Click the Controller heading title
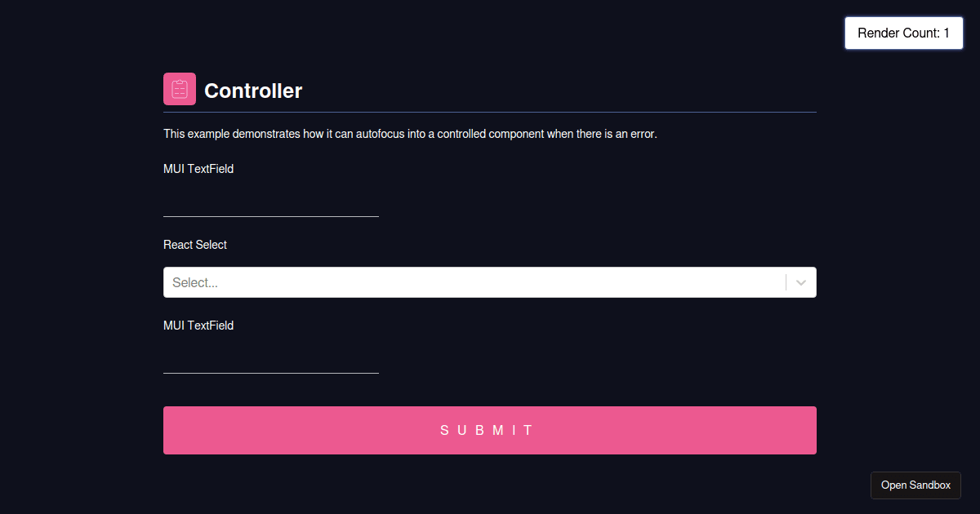Screen dimensions: 980x514 pos(253,91)
